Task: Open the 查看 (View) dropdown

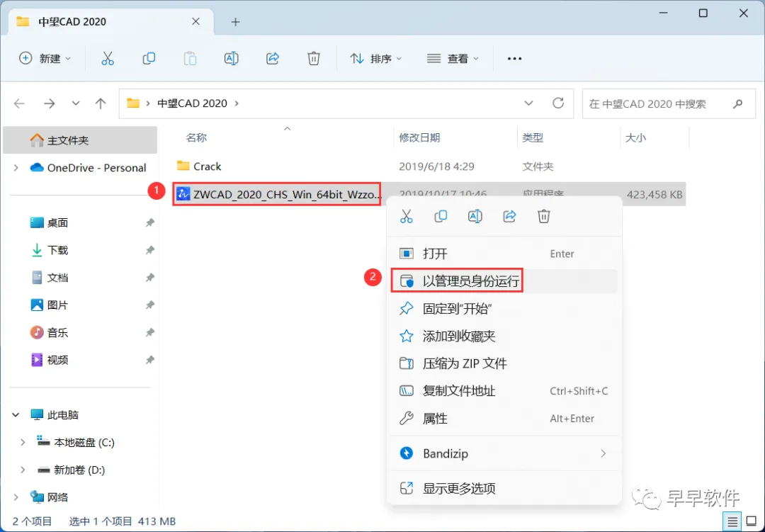Action: coord(453,59)
